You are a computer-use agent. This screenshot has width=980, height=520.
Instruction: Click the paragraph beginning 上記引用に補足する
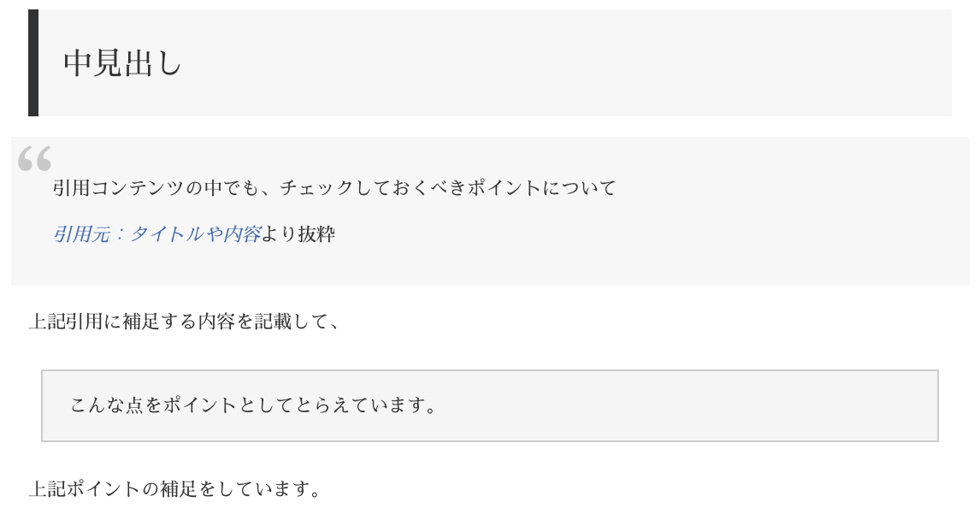185,322
